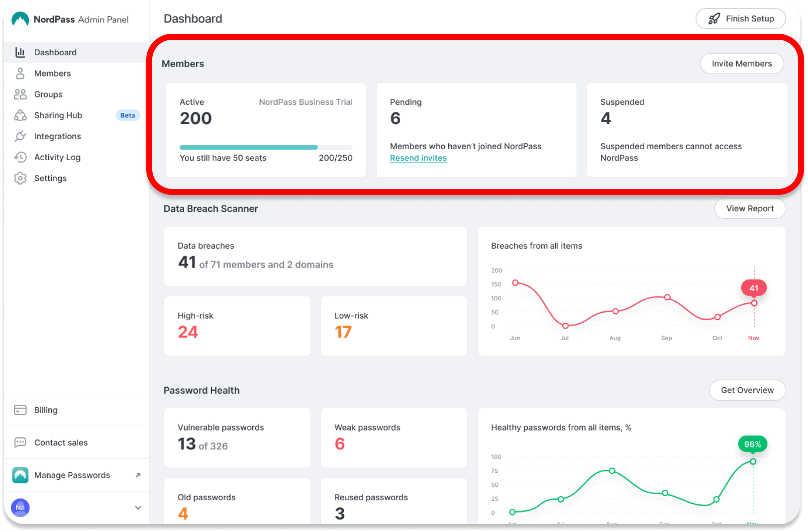Click the Invite Members button
This screenshot has height=532, width=808.
[741, 64]
